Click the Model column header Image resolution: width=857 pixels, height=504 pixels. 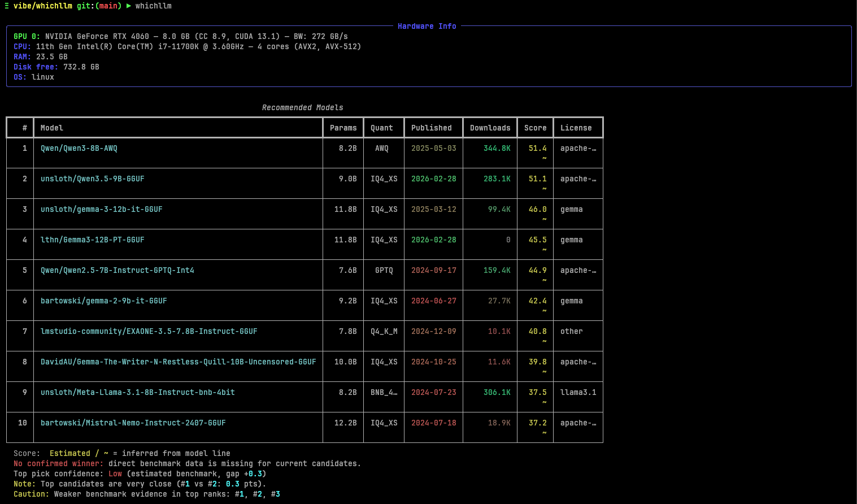[52, 128]
